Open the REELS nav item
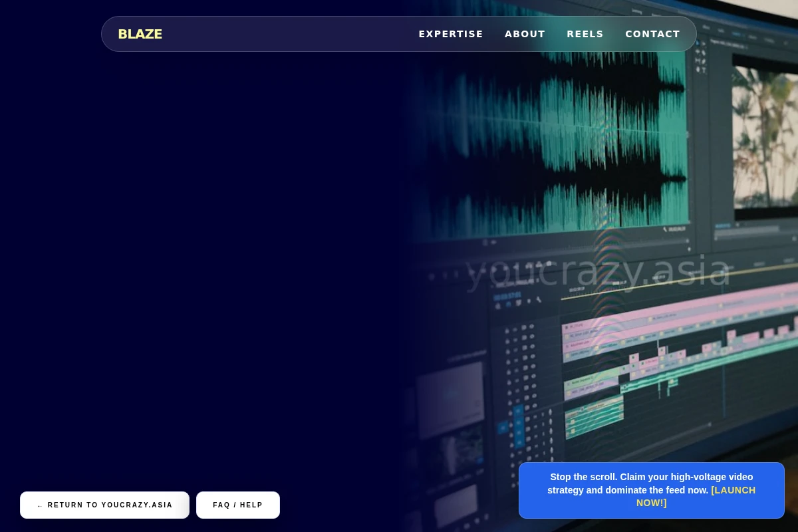Viewport: 798px width, 532px height. tap(585, 34)
